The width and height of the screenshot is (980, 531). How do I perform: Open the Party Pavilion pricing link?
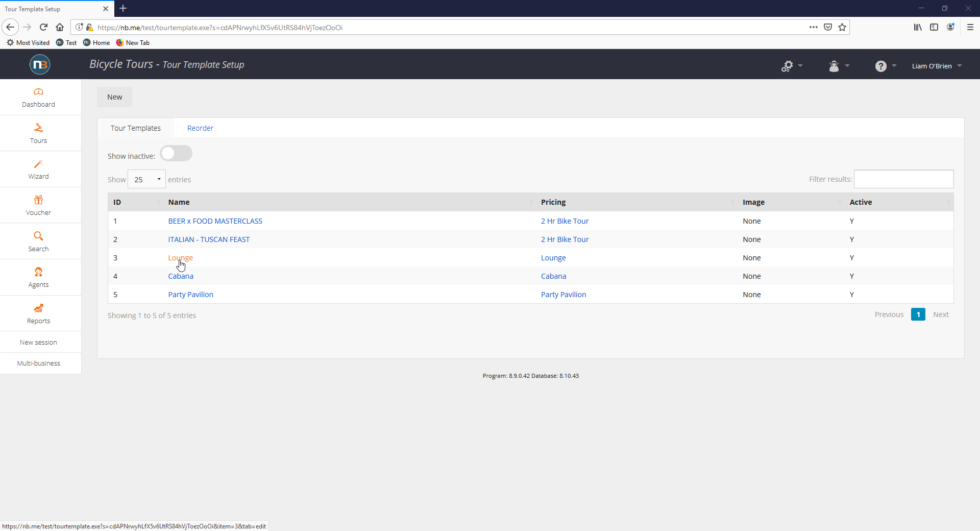point(563,295)
